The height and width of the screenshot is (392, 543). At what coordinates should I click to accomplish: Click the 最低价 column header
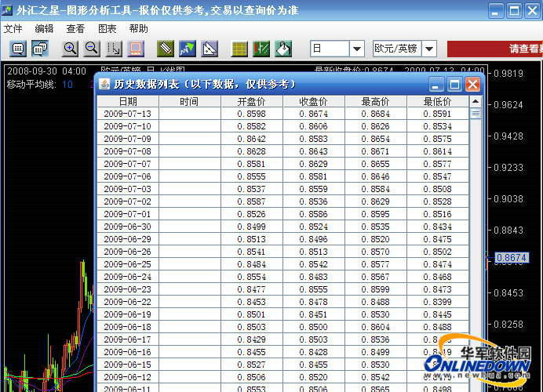tap(437, 101)
